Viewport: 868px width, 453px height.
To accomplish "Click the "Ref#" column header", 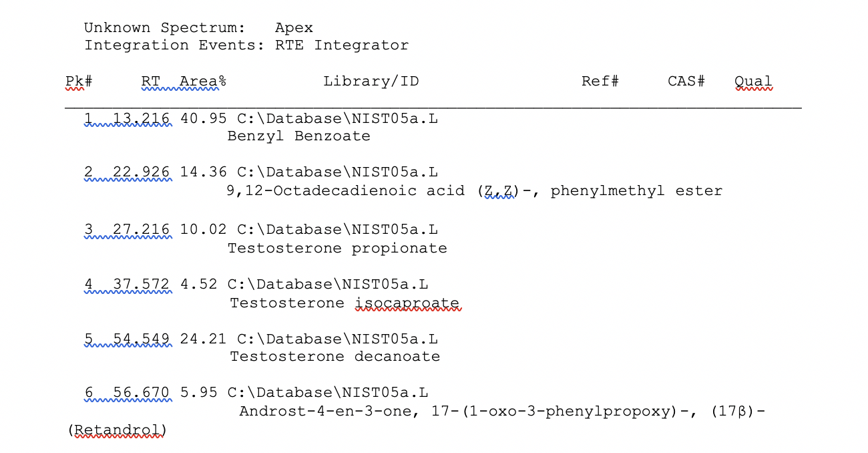I will (600, 82).
